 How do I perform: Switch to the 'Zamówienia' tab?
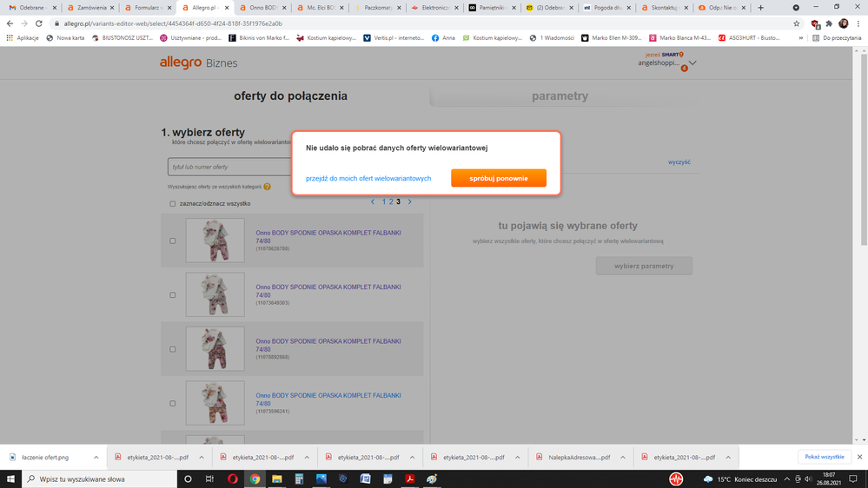click(x=90, y=8)
